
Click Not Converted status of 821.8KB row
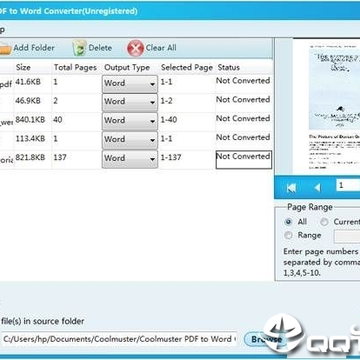[x=244, y=160]
